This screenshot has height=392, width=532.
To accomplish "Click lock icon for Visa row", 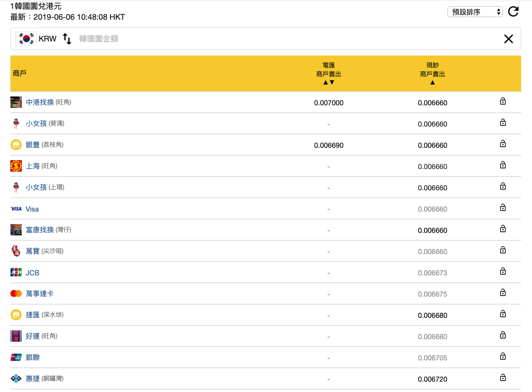I will tap(503, 207).
